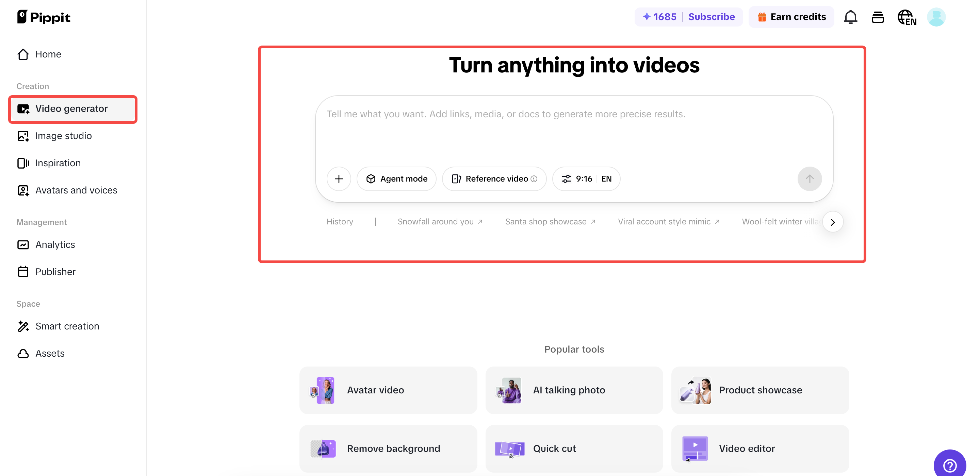Open the Inspiration panel
Viewport: 980px width, 476px height.
point(58,163)
